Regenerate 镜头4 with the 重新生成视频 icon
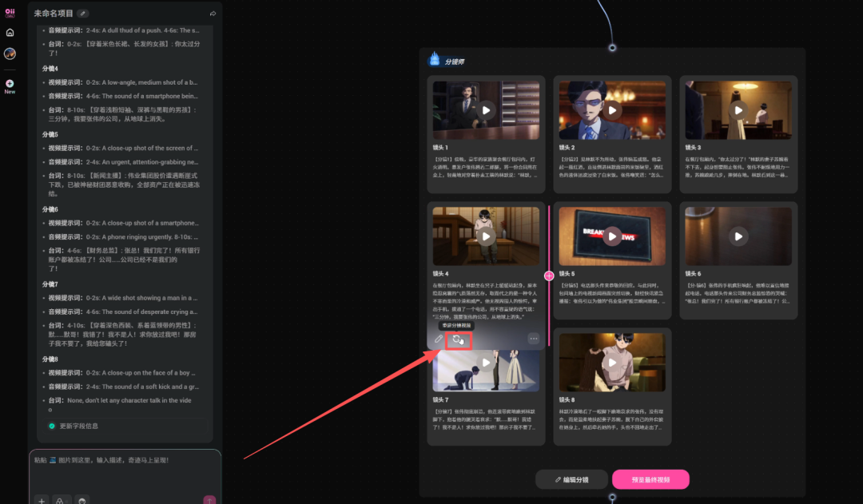 [457, 339]
